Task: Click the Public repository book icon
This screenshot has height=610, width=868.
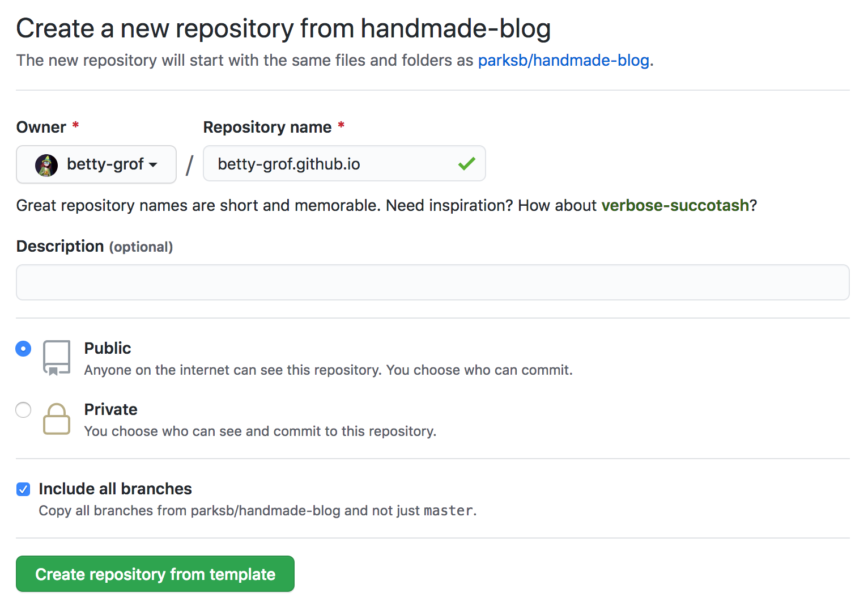Action: pyautogui.click(x=57, y=358)
